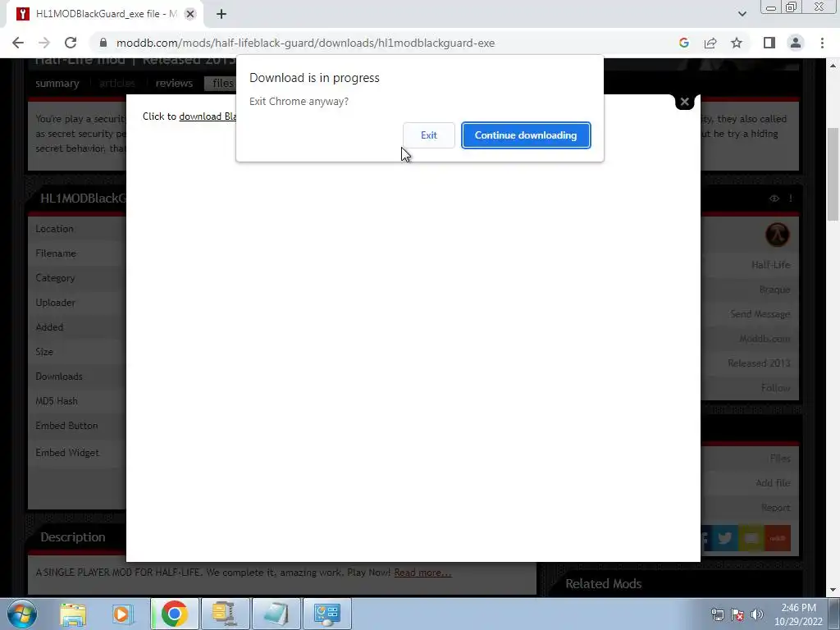This screenshot has width=840, height=630.
Task: Click Send Message link
Action: pyautogui.click(x=760, y=314)
